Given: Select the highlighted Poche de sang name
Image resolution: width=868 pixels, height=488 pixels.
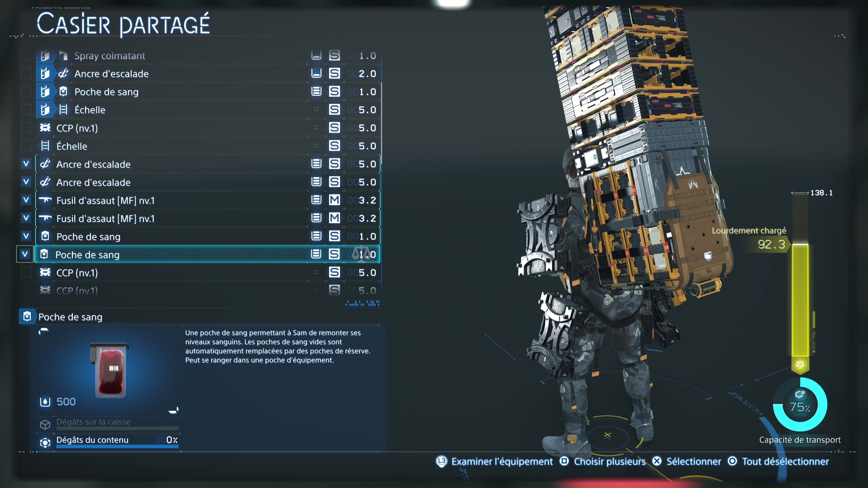Looking at the screenshot, I should tap(87, 255).
